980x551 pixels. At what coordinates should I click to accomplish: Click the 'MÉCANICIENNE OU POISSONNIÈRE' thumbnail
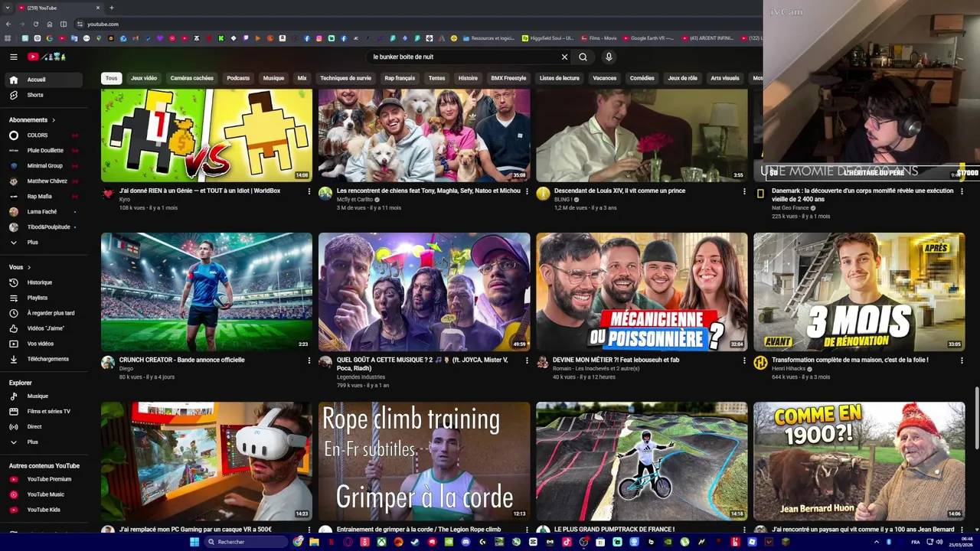click(642, 292)
